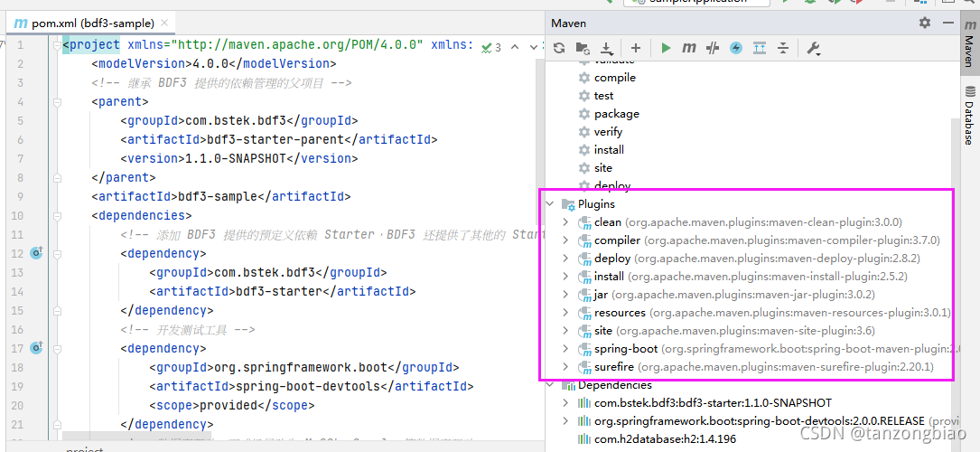Screen dimensions: 980x452
Task: Hide the Maven tool window
Action: [x=948, y=24]
